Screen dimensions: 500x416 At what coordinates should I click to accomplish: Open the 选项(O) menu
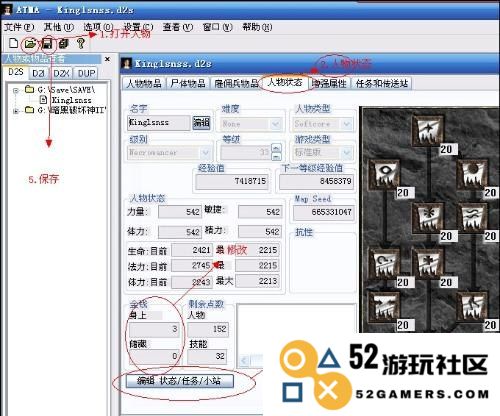coord(98,27)
